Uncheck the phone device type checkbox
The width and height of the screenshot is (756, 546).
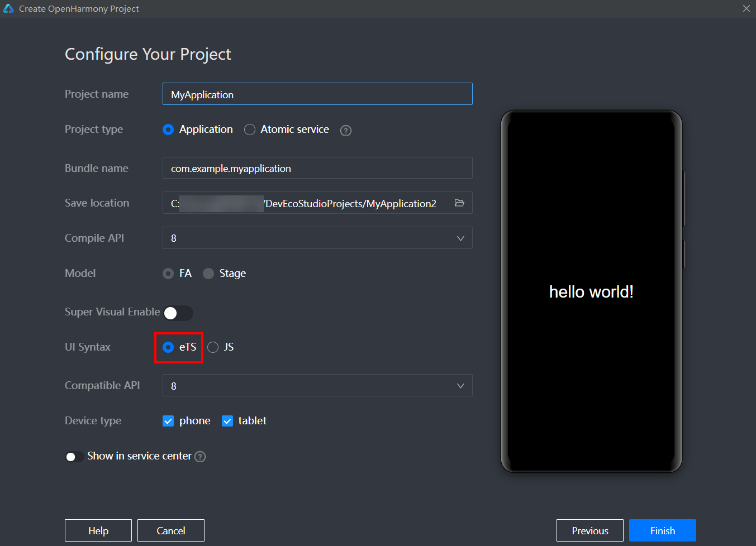tap(168, 421)
